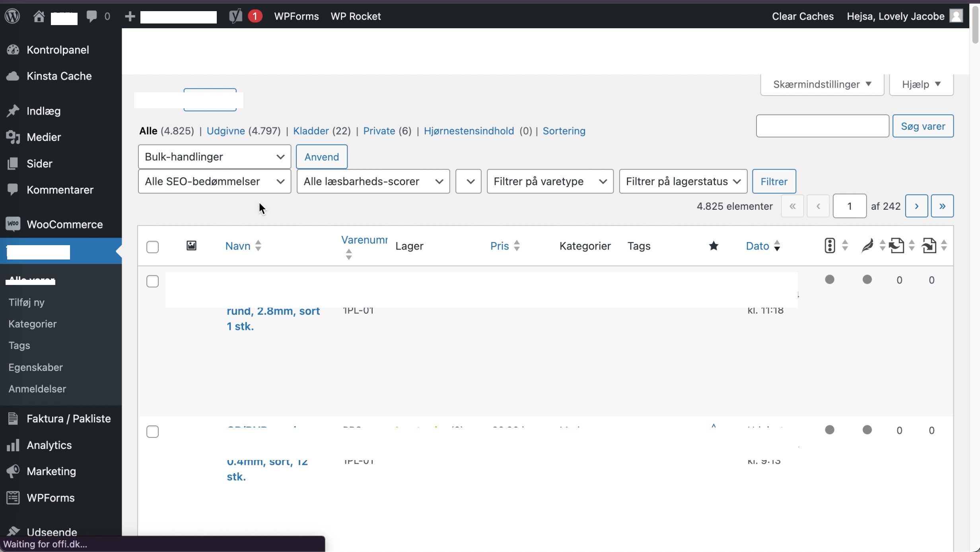Open Filtrer på lagerstatus dropdown
The image size is (980, 552).
683,181
